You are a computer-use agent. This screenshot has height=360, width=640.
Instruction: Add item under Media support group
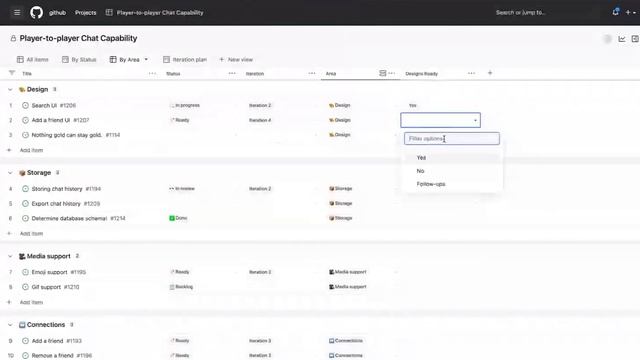tap(31, 302)
